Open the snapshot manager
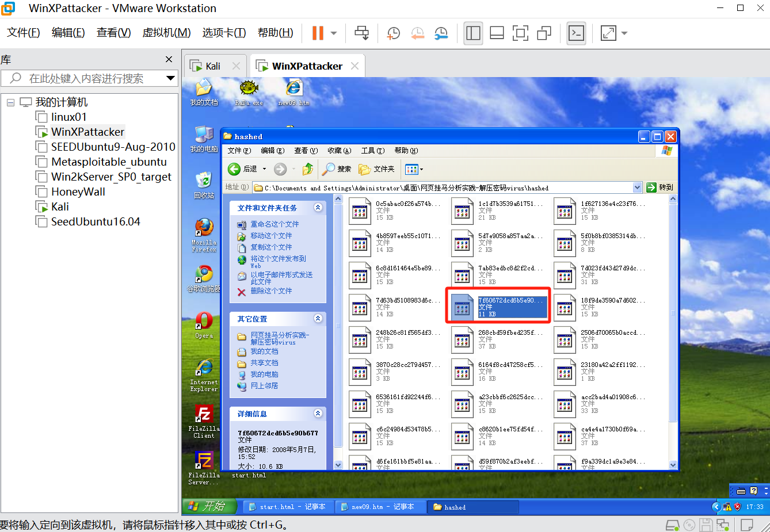The width and height of the screenshot is (770, 532). pyautogui.click(x=441, y=33)
